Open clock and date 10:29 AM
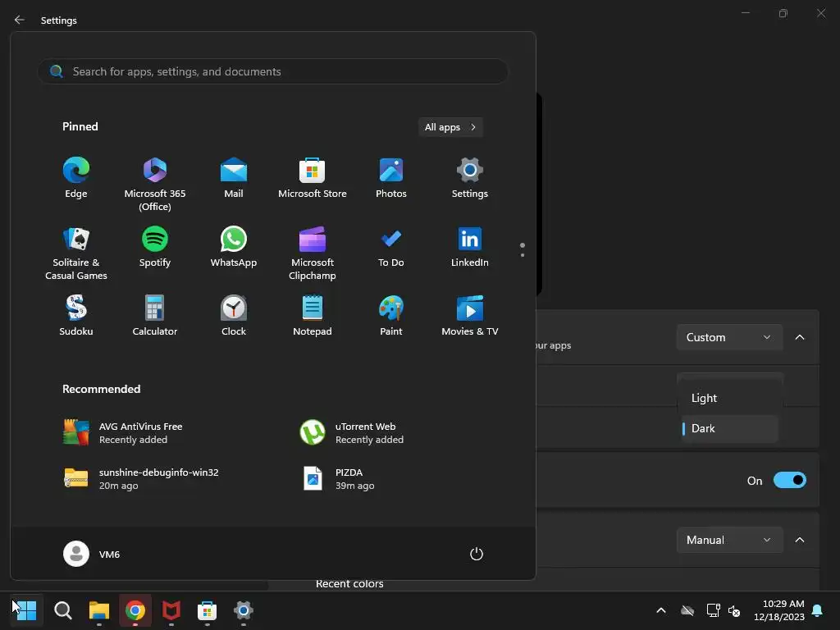The width and height of the screenshot is (840, 630). 779,610
